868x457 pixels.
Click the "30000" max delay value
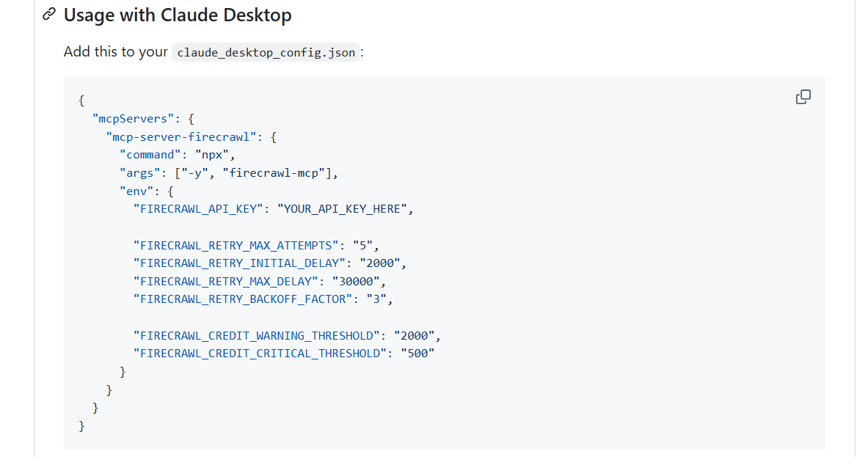[x=355, y=282]
